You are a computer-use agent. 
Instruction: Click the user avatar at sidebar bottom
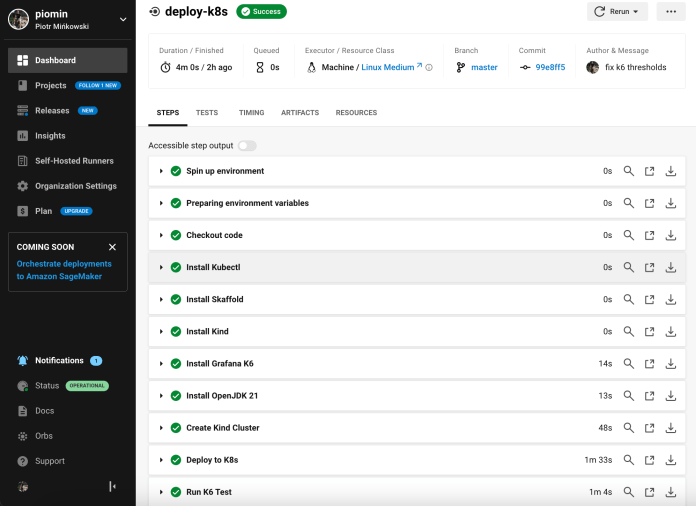click(x=23, y=487)
